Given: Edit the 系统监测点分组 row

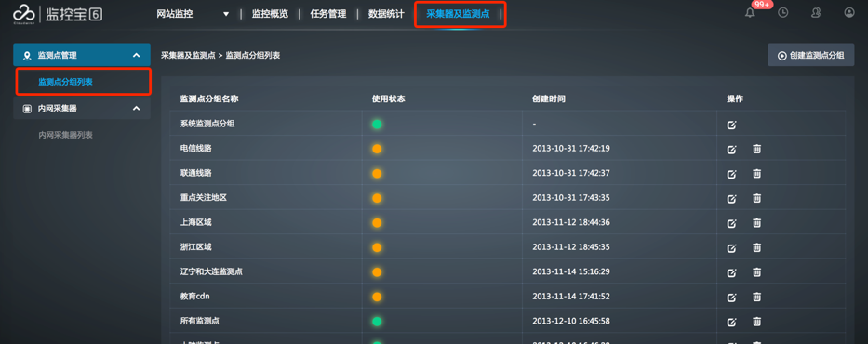Looking at the screenshot, I should coord(732,125).
